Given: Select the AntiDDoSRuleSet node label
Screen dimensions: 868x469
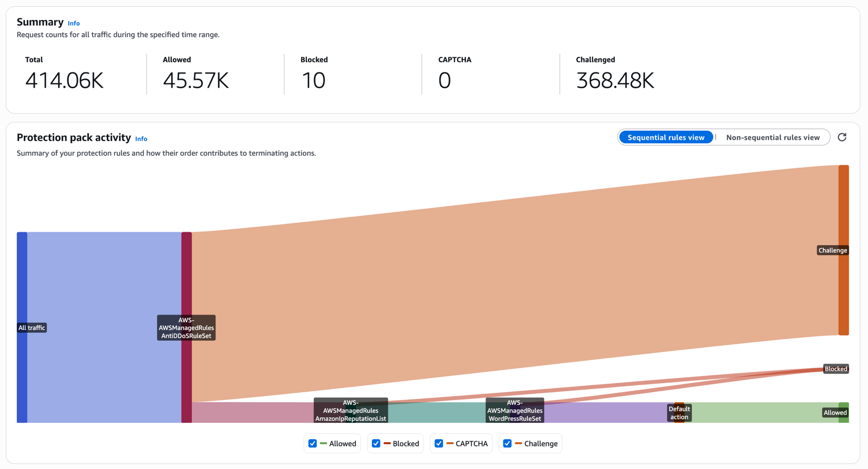Looking at the screenshot, I should click(x=186, y=328).
